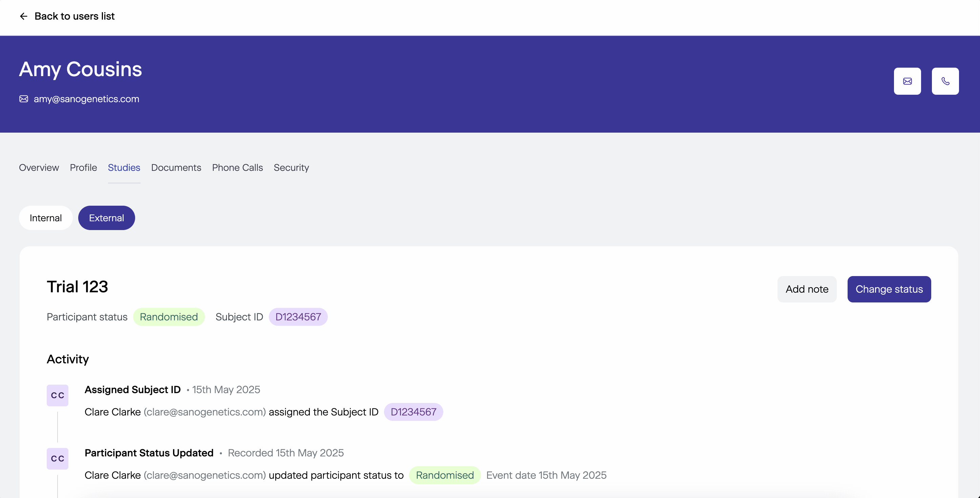Switch to the Security tab
This screenshot has height=498, width=980.
(x=292, y=168)
